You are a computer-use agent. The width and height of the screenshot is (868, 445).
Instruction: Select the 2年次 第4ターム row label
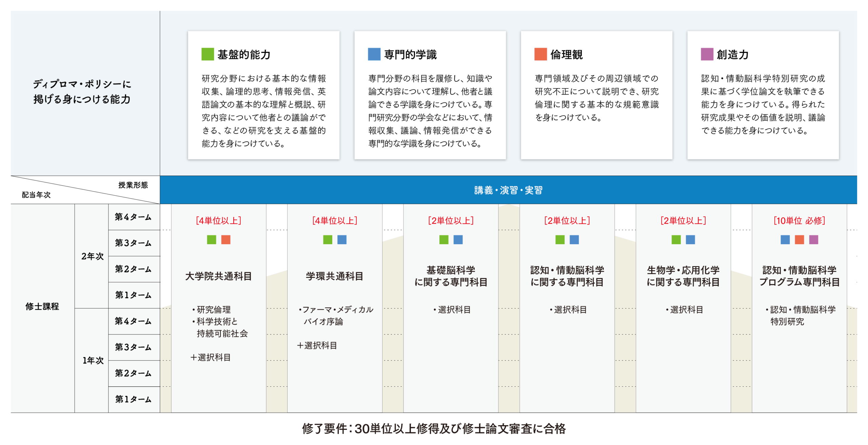(133, 217)
